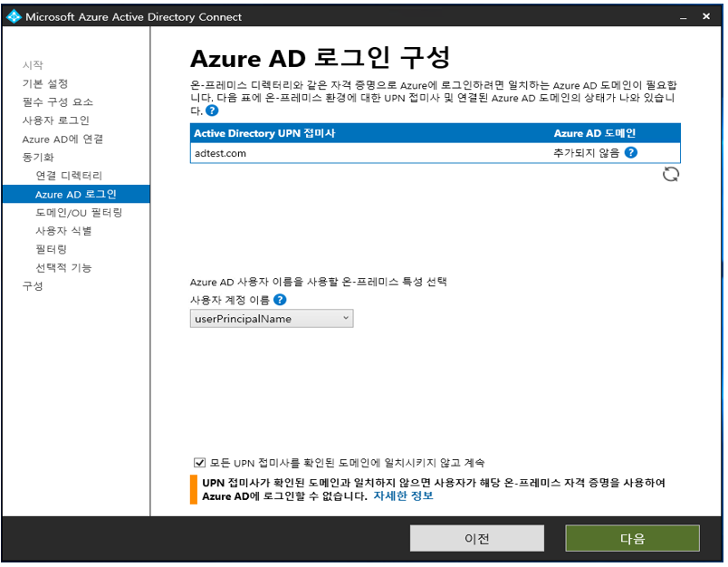Click the adtest.com table cell
Image resolution: width=728 pixels, height=567 pixels.
[221, 153]
